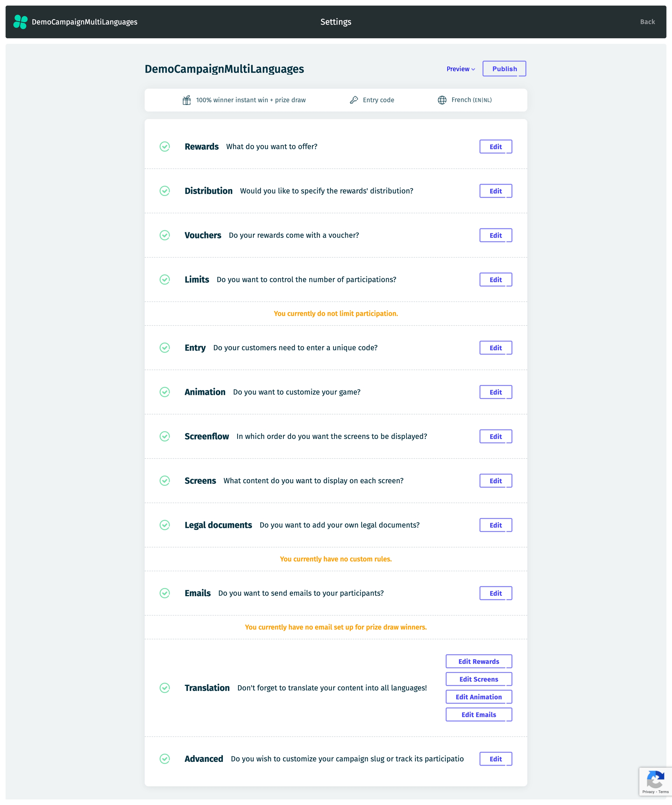The image size is (672, 805).
Task: Click the reCAPTCHA badge icon
Action: click(x=655, y=779)
